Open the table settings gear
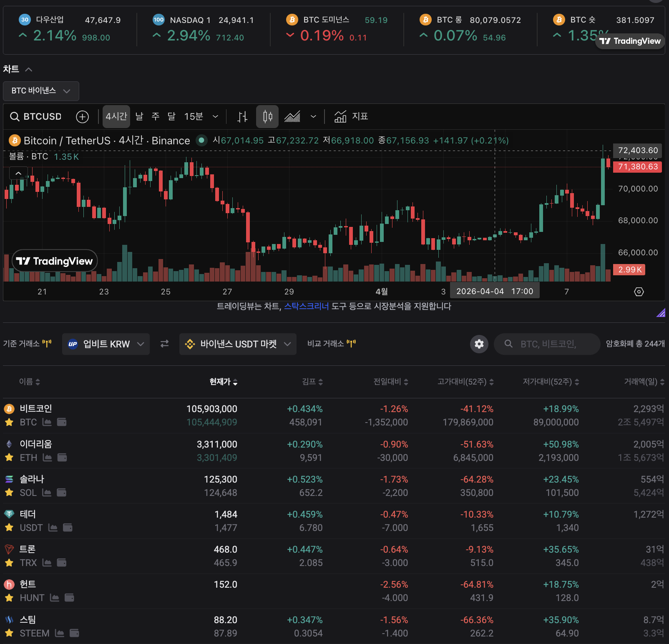This screenshot has height=644, width=669. 479,344
